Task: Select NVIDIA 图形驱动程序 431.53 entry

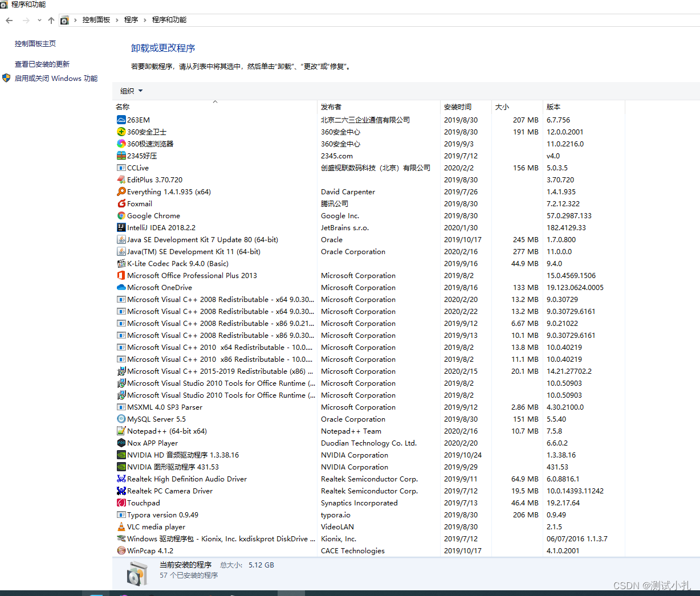Action: point(369,467)
